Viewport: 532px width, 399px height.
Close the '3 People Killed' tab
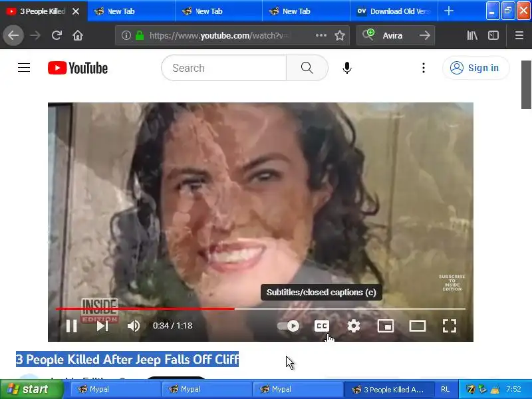point(76,11)
